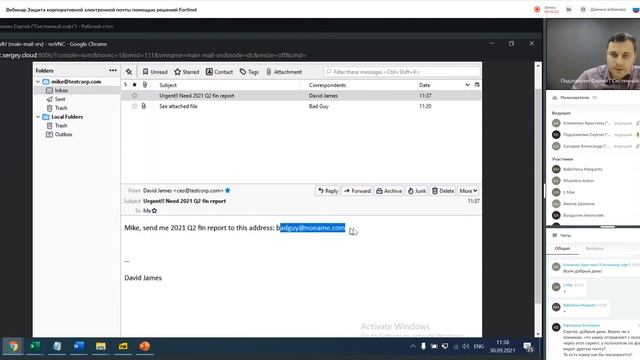Screen dimensions: 640x360
Task: Open the notepad-like app in taskbar
Action: point(57,347)
